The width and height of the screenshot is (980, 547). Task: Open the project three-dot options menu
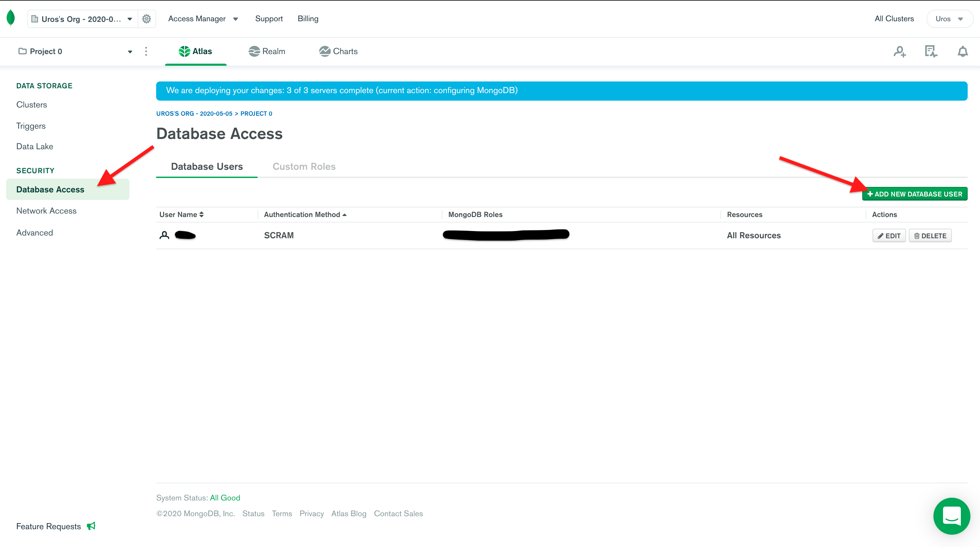tap(146, 51)
